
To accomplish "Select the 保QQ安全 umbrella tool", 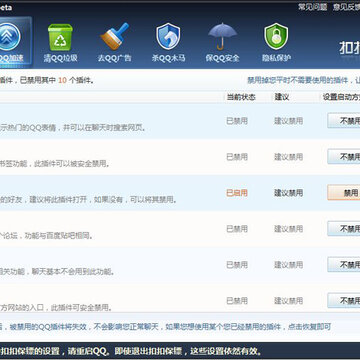I will 222,43.
